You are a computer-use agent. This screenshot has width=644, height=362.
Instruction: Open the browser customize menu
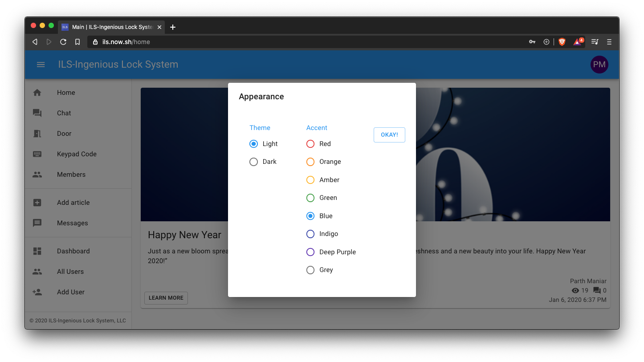(609, 42)
